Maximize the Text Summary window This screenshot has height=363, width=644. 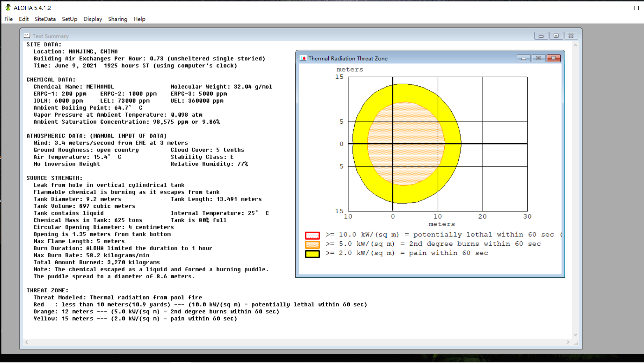click(x=556, y=36)
